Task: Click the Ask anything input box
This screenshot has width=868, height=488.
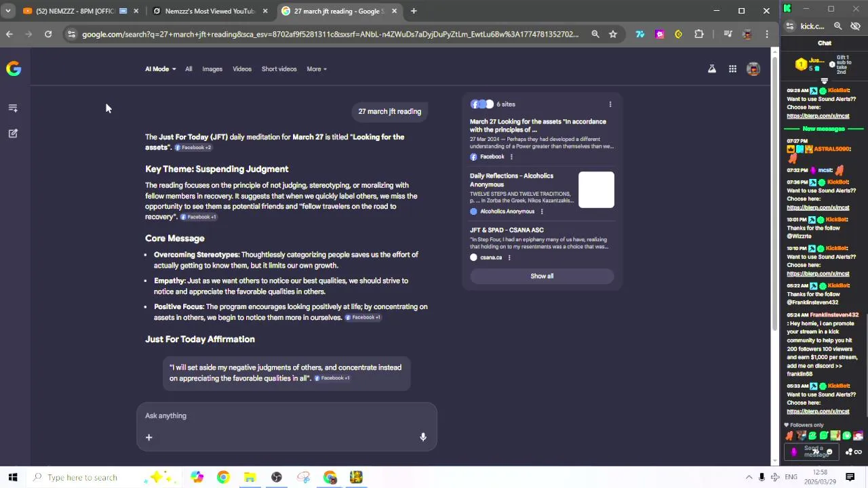Action: point(287,415)
